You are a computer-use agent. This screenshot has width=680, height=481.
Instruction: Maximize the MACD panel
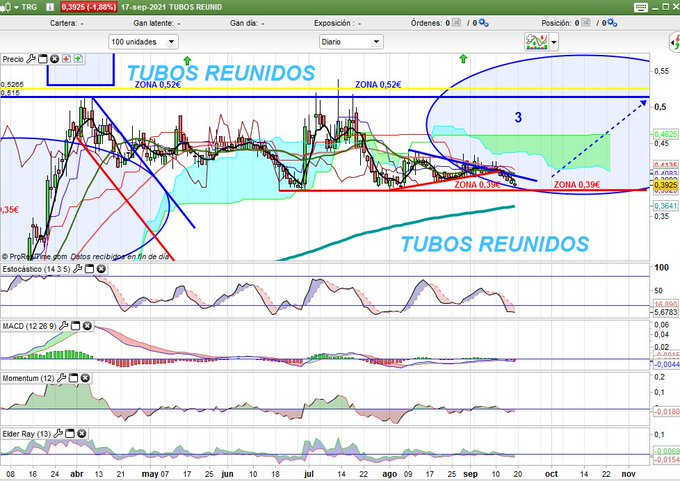[x=75, y=326]
